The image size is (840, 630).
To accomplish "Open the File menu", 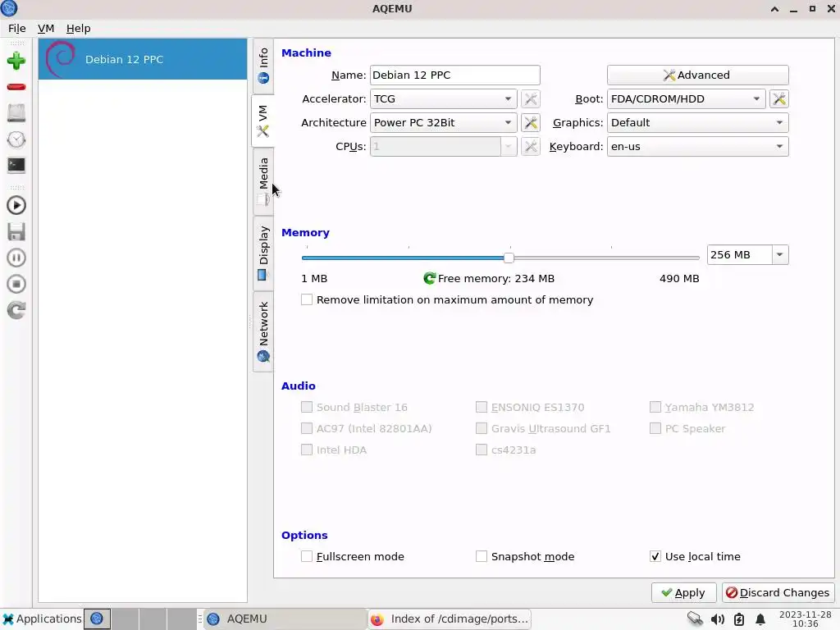I will pyautogui.click(x=17, y=29).
